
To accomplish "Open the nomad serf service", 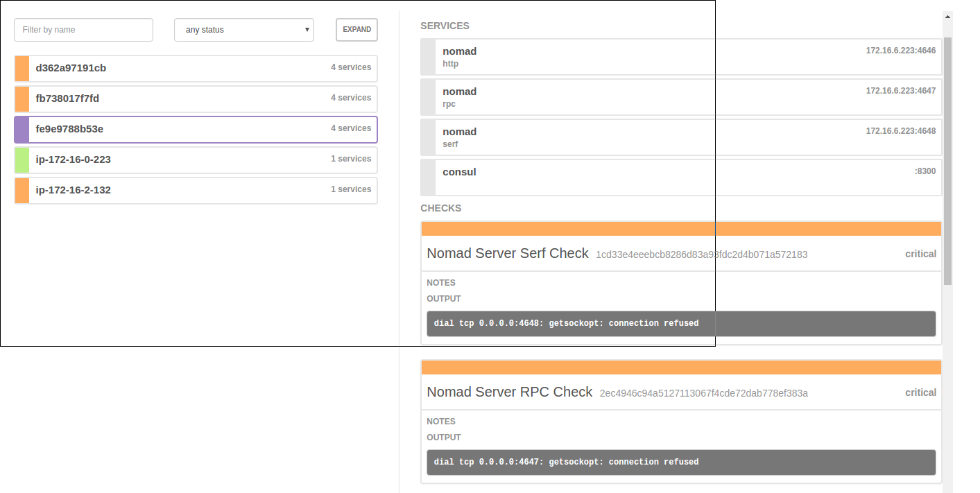I will pyautogui.click(x=681, y=137).
